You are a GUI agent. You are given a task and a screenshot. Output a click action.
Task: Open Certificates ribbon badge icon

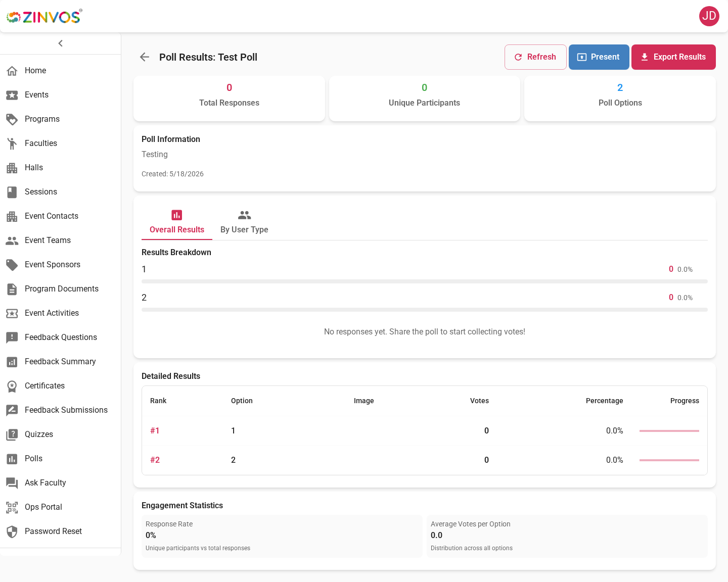pos(12,386)
